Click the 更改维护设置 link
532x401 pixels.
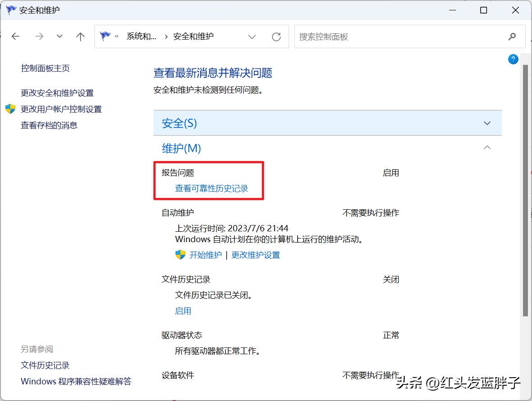pyautogui.click(x=256, y=254)
